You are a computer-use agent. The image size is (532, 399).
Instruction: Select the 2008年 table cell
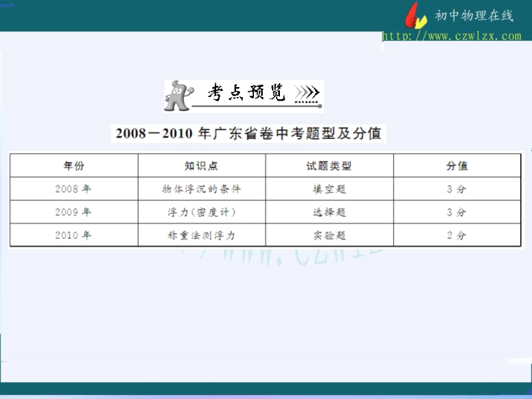pyautogui.click(x=74, y=189)
